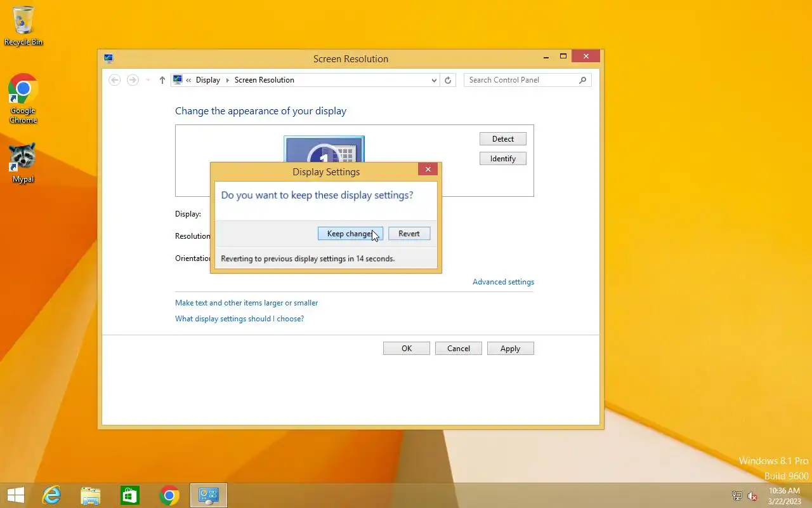The image size is (812, 508).
Task: Expand the breadcrumb arrow after Display
Action: point(228,80)
